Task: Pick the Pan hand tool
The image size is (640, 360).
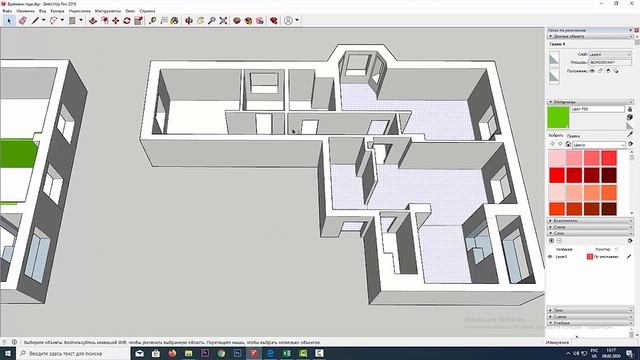Action: click(200, 20)
